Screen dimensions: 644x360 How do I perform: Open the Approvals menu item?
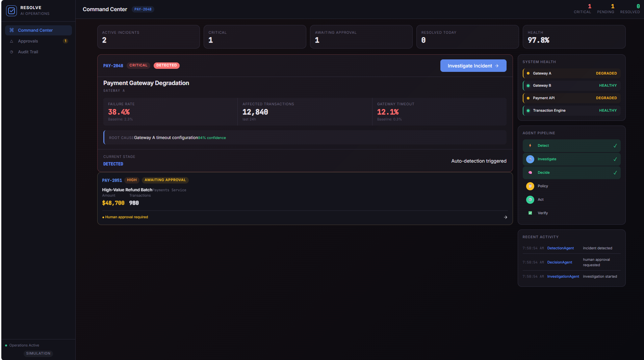[38, 41]
